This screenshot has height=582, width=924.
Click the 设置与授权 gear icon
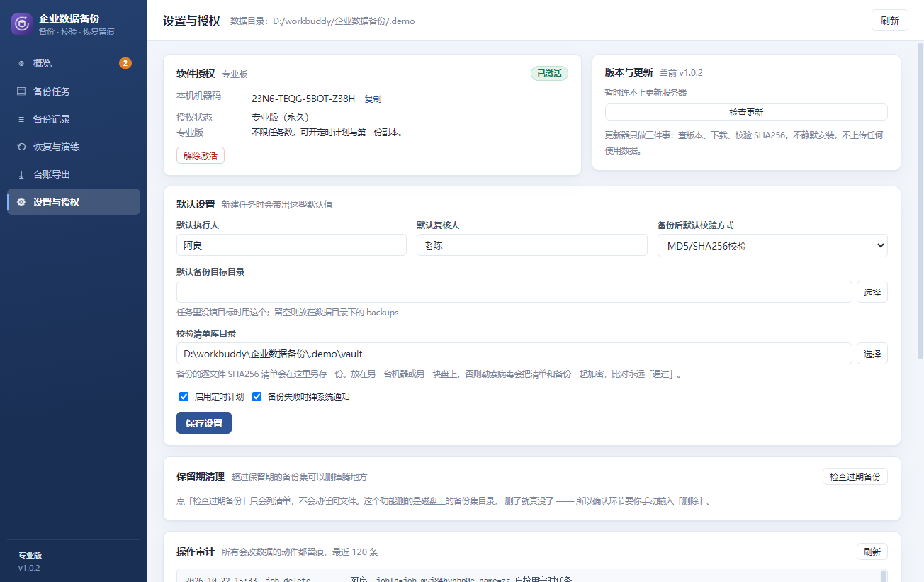click(21, 202)
